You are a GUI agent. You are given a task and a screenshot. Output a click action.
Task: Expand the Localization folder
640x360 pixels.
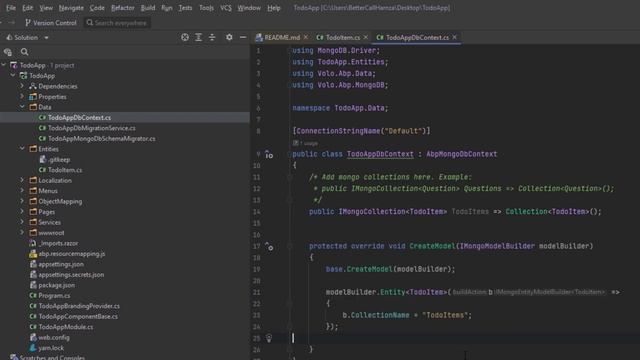22,180
